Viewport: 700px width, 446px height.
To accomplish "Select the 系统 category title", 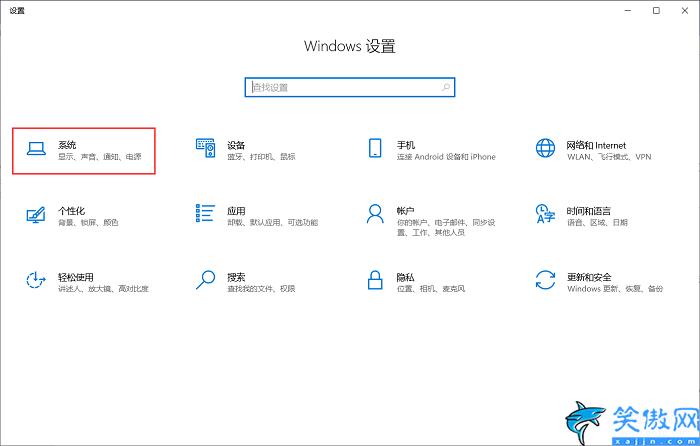I will pos(67,145).
